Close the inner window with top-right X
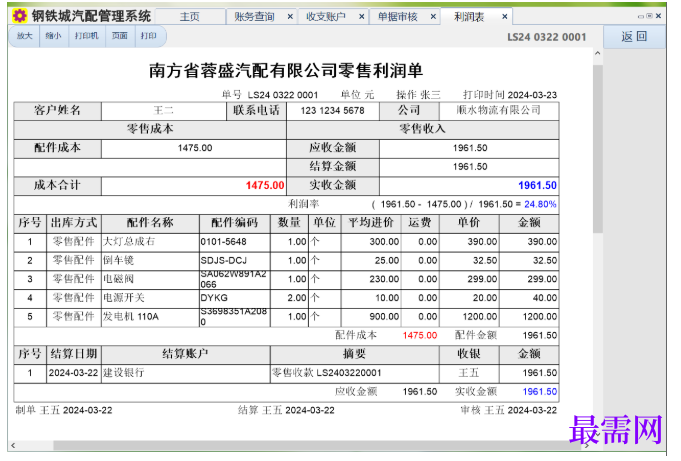This screenshot has height=461, width=681. coord(658,16)
